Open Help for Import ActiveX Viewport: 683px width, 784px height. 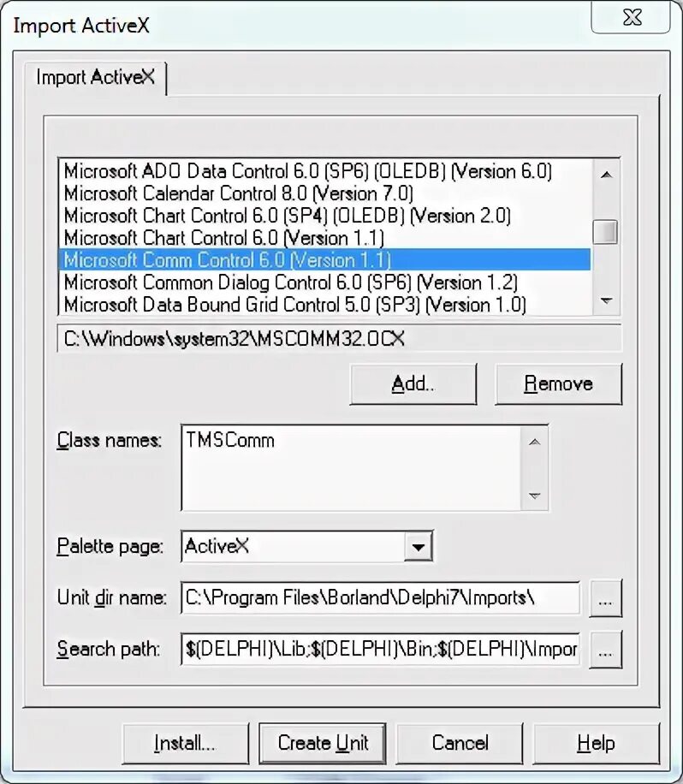[596, 743]
